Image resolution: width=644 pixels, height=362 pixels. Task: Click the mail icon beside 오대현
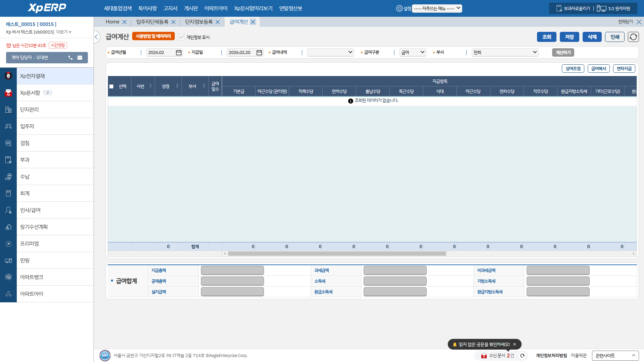[x=80, y=58]
